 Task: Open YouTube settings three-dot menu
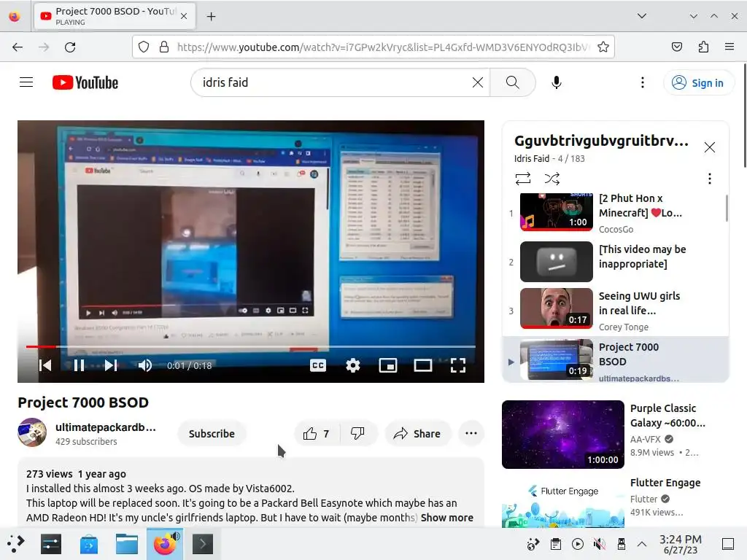point(643,82)
